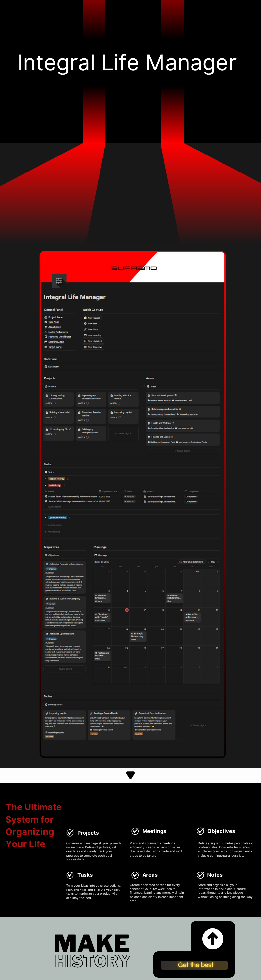Go to next month in Meetings calendar
The image size is (261, 980).
218,562
